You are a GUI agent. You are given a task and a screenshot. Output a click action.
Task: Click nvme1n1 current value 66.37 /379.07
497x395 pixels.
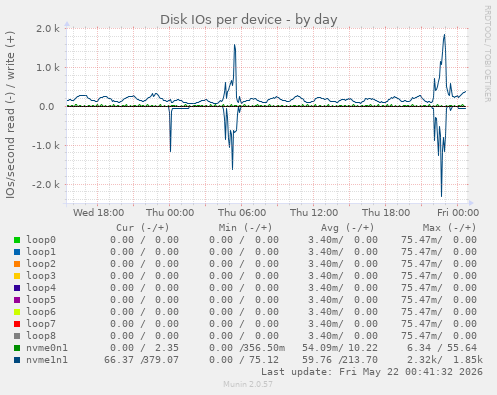click(x=141, y=360)
